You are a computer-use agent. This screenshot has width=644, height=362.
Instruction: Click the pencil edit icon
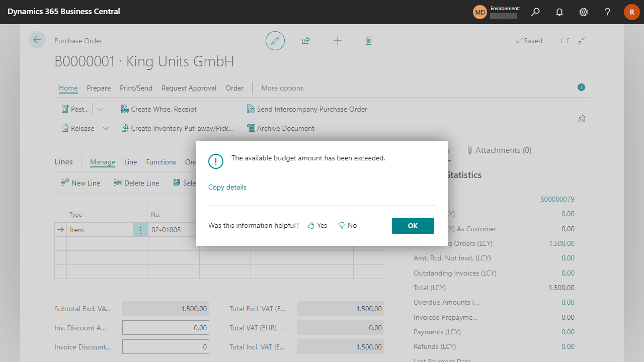[275, 41]
